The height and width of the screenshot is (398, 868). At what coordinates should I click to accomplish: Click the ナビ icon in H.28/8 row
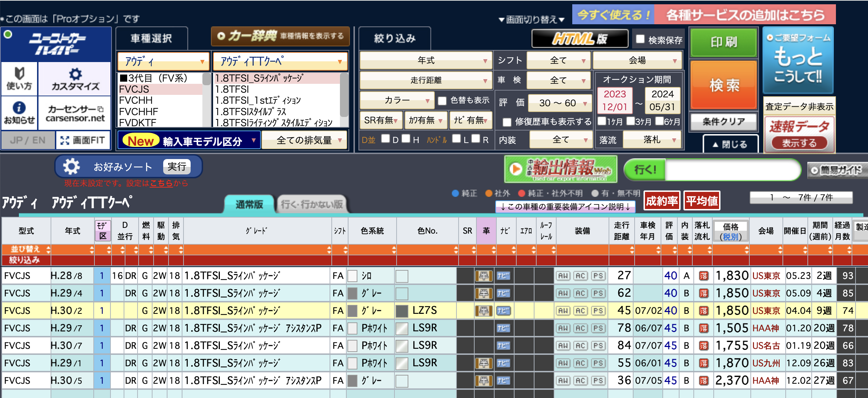point(503,276)
